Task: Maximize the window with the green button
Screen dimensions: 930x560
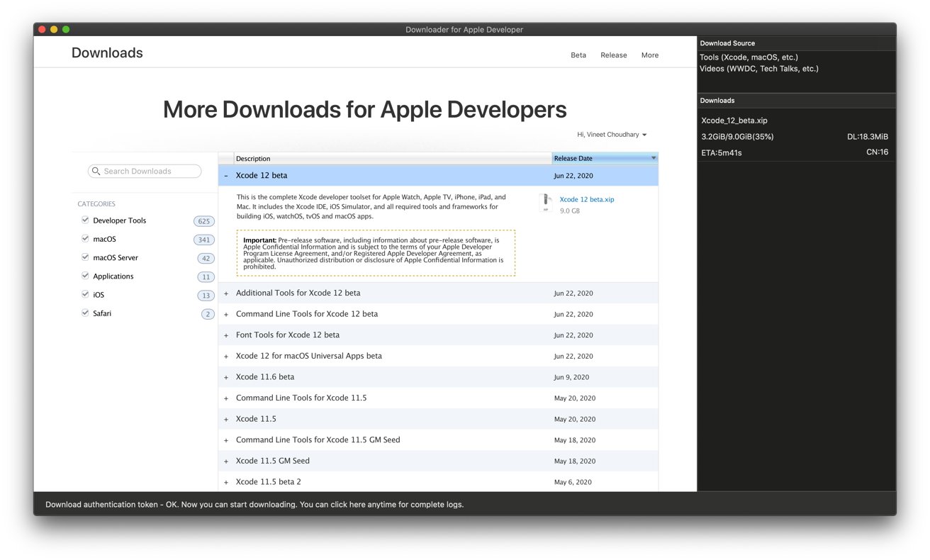Action: pos(66,30)
